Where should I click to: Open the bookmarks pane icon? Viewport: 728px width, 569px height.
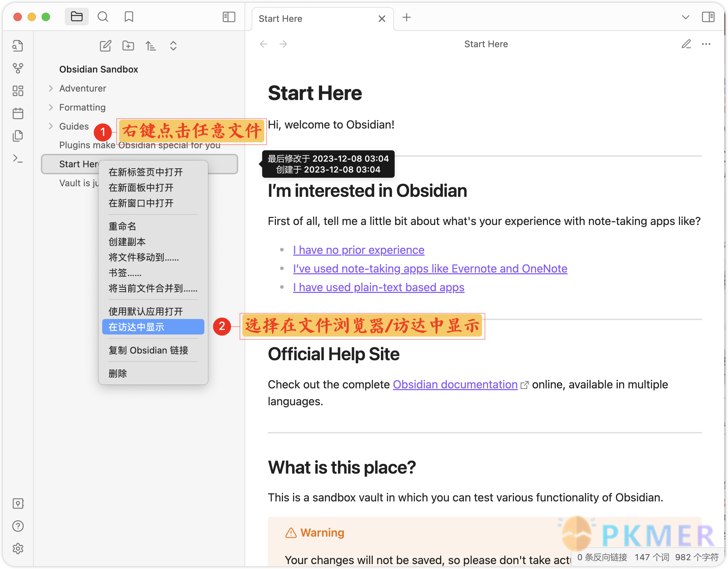(x=129, y=17)
